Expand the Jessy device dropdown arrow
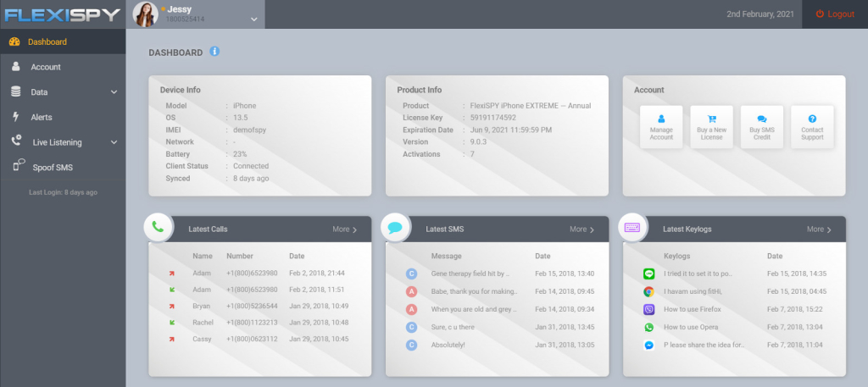 tap(254, 19)
